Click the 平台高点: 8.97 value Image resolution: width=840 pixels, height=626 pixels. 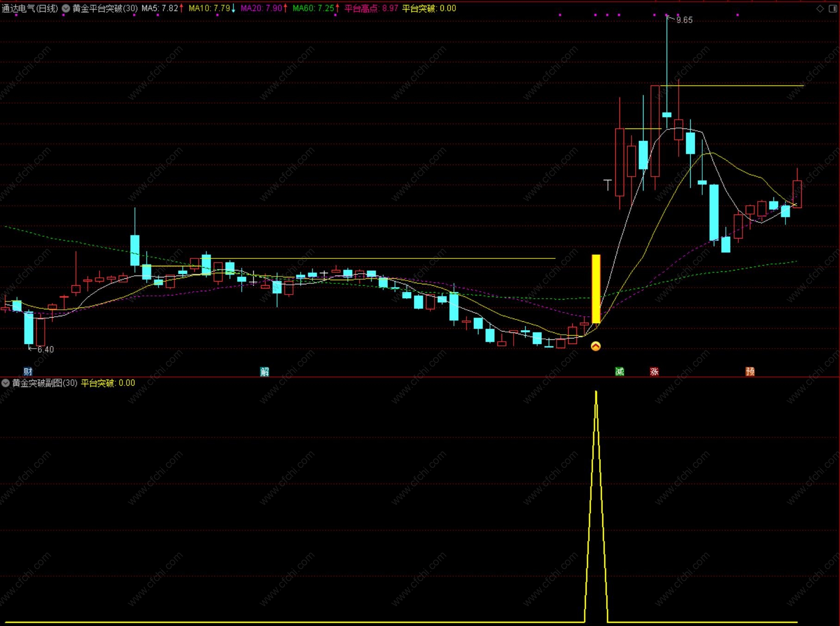click(x=371, y=8)
